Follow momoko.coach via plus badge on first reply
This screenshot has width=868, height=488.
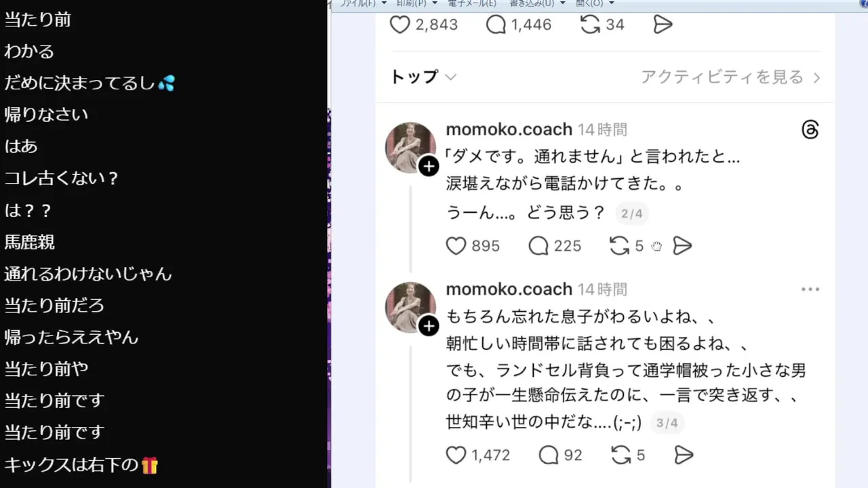click(x=429, y=166)
